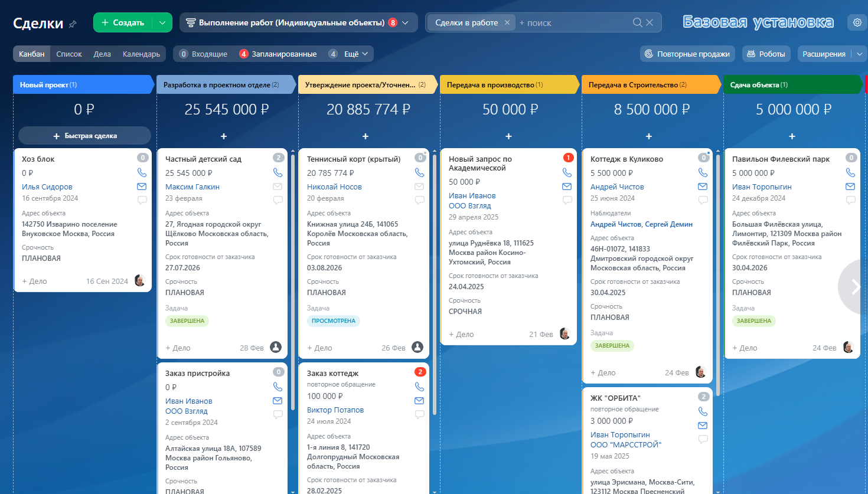Open responsible avatar on Частный детский сад card
This screenshot has height=494, width=868.
pyautogui.click(x=276, y=347)
